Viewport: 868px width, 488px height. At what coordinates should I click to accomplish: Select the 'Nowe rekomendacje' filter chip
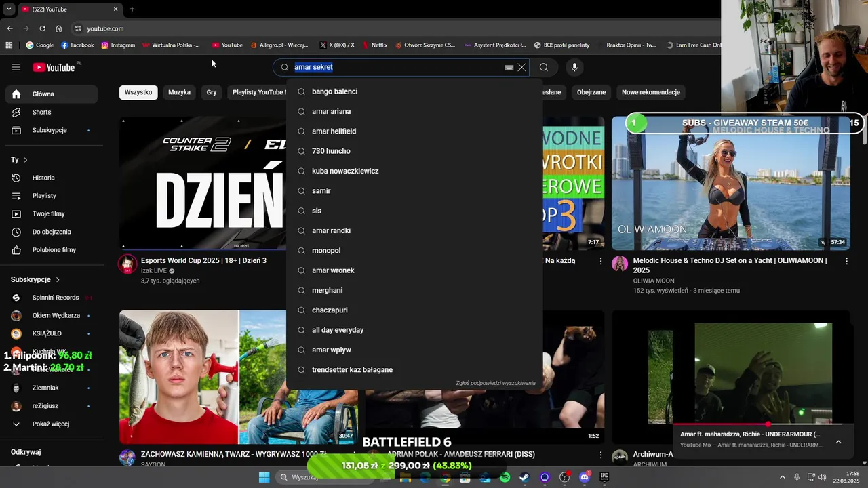coord(651,92)
